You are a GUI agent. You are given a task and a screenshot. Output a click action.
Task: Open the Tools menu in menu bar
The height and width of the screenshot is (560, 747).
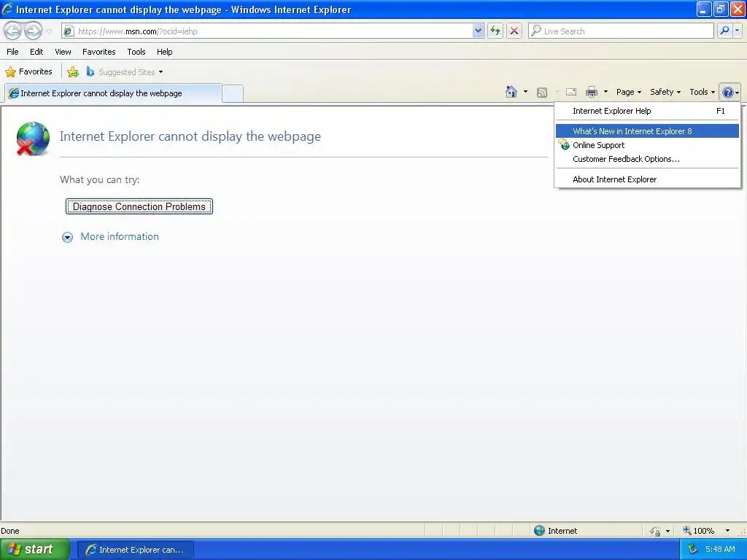pos(136,52)
